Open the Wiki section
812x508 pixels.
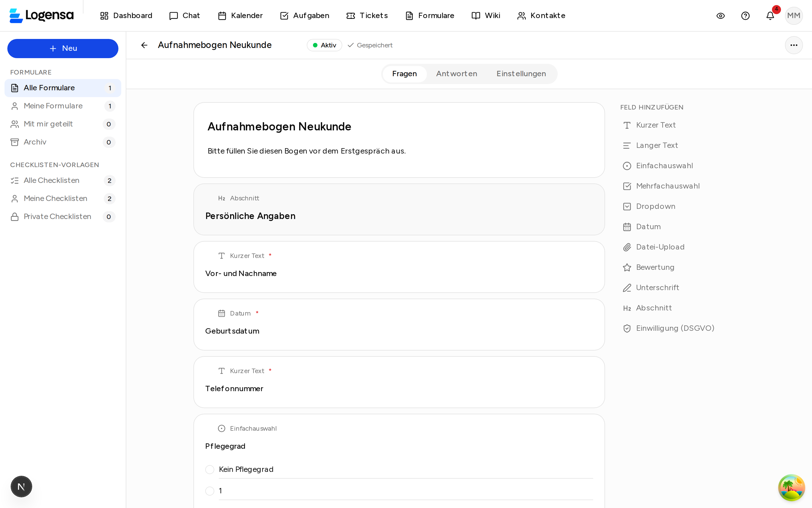486,16
